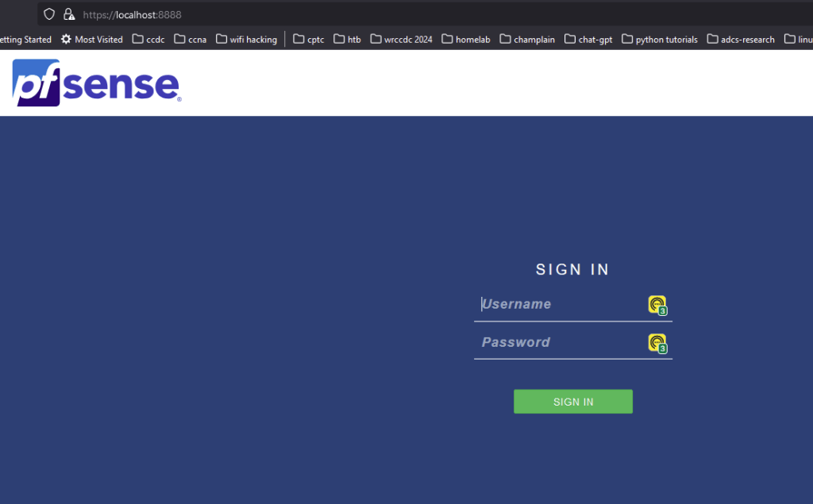Viewport: 813px width, 504px height.
Task: Open the wifi hacking bookmark folder
Action: pos(247,39)
